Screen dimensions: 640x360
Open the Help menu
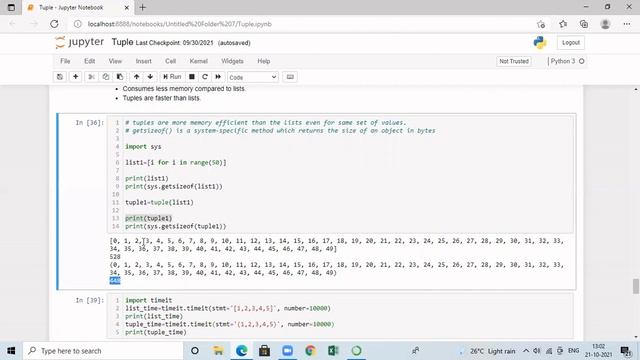coord(264,61)
